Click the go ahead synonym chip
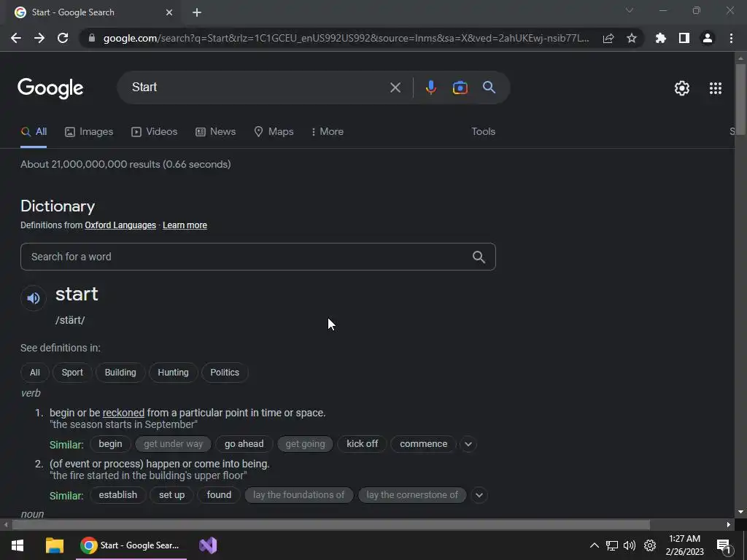The height and width of the screenshot is (560, 747). click(244, 444)
